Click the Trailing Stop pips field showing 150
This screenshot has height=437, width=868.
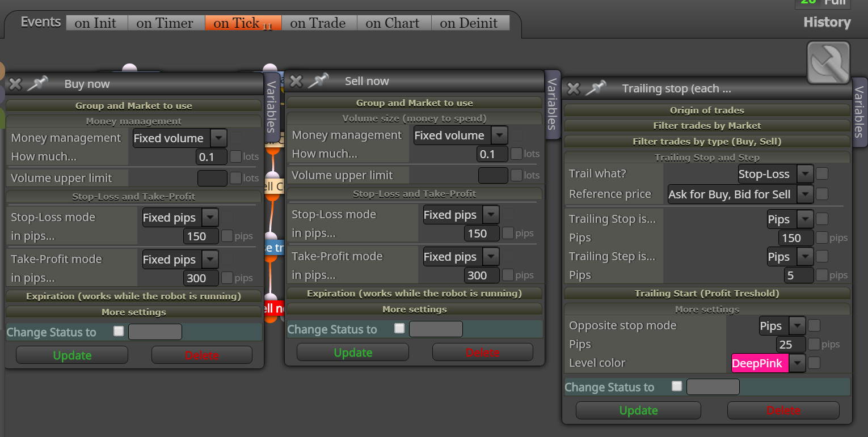(795, 238)
